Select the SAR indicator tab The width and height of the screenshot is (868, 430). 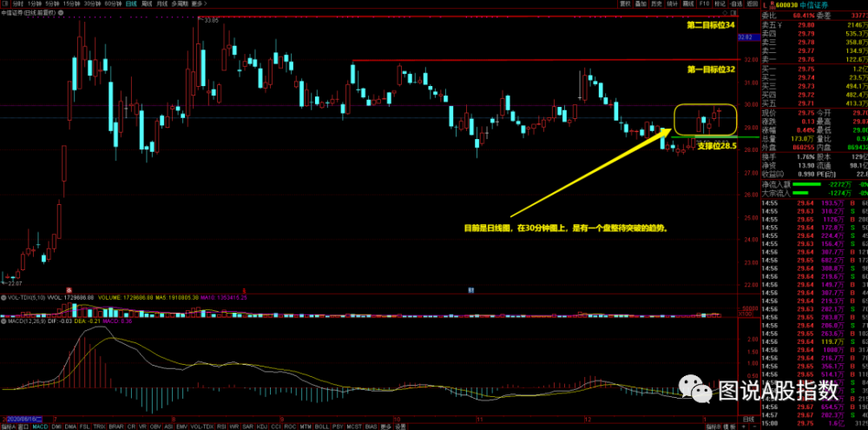[x=247, y=427]
